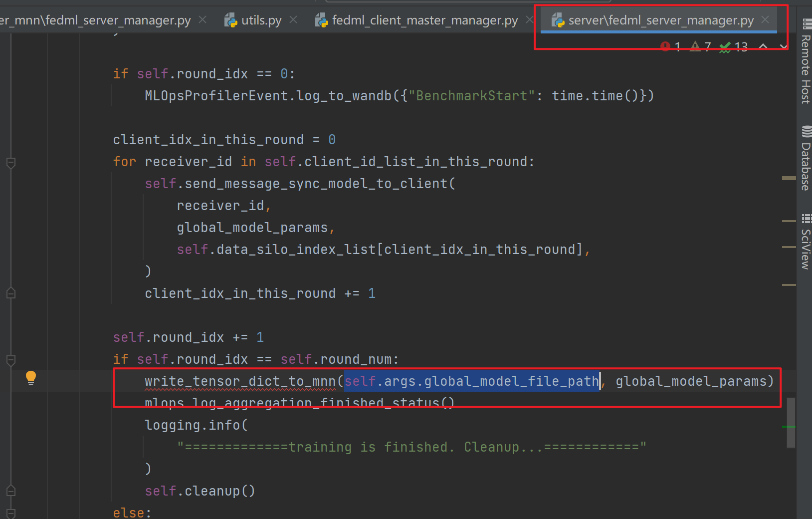Navigate to next problem with down arrow
The width and height of the screenshot is (812, 519).
pos(783,46)
